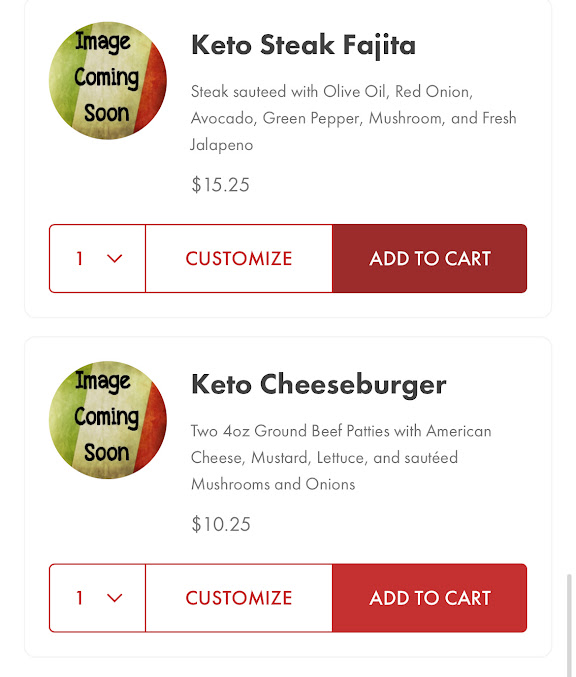
Task: Open the Keto Steak Fajita title
Action: [x=303, y=45]
